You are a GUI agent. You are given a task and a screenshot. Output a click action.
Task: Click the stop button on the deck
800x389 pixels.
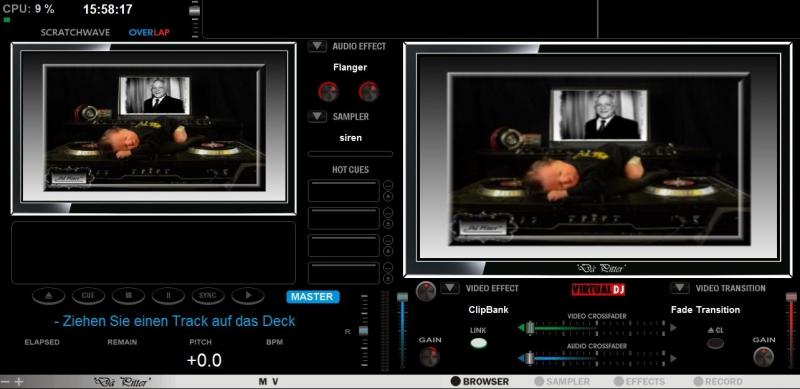tap(128, 296)
